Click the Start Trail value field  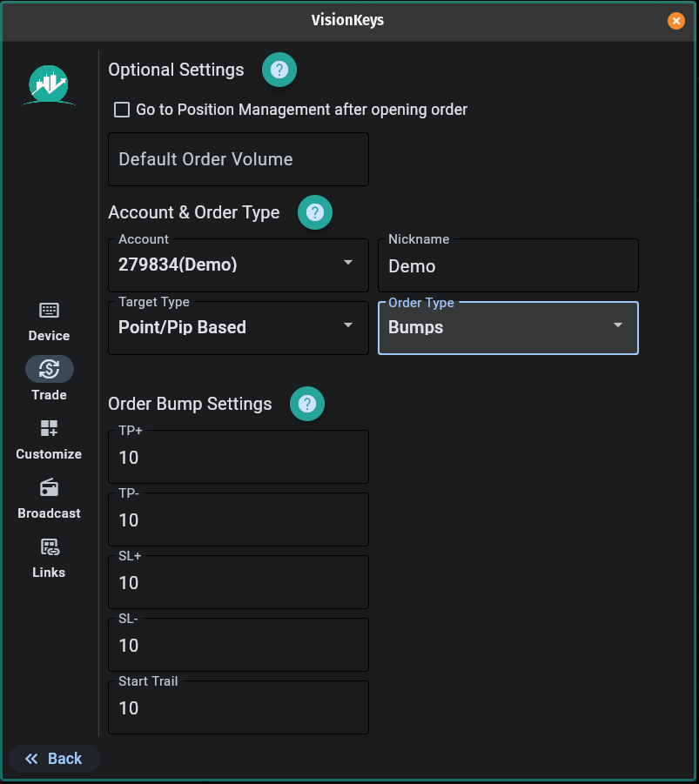239,707
